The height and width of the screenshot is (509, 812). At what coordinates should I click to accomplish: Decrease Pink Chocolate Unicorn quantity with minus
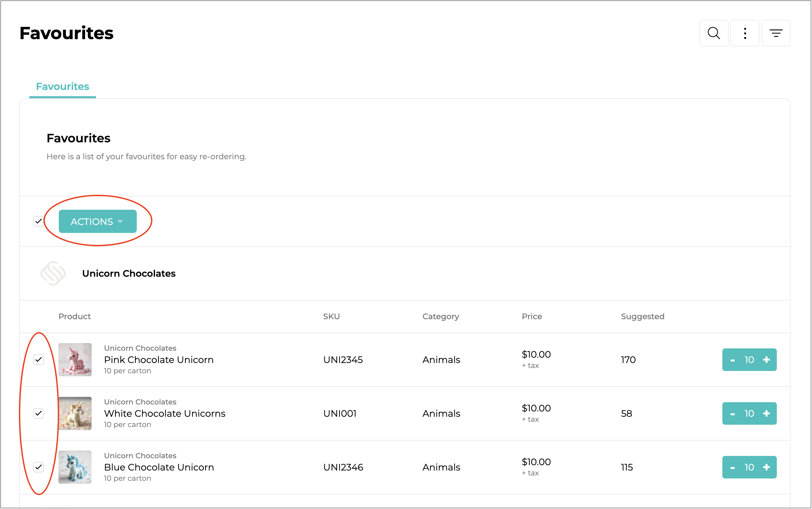(732, 360)
